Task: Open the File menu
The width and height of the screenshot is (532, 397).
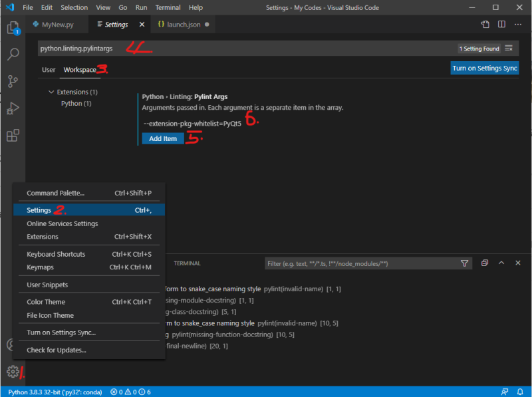Action: 28,7
